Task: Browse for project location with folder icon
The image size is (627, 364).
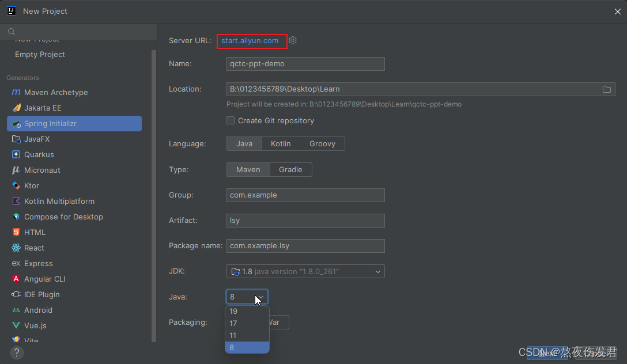Action: (606, 89)
